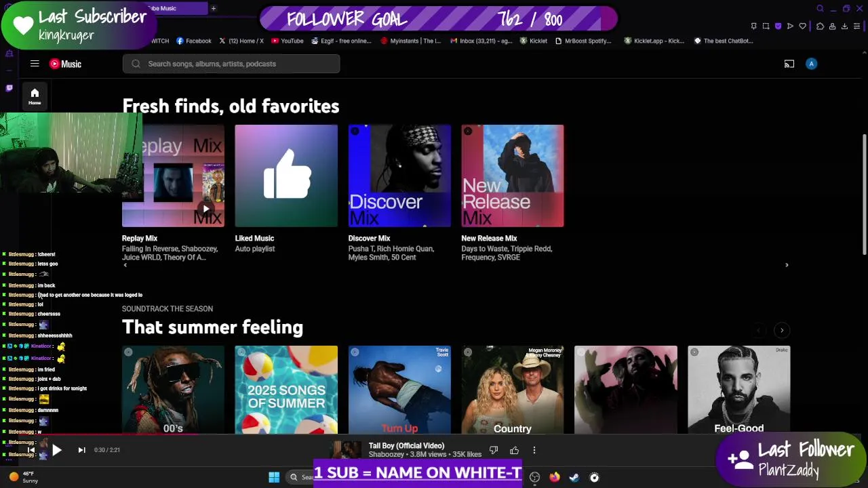The image size is (868, 488).
Task: Open the Ezgif bookmark
Action: point(342,41)
